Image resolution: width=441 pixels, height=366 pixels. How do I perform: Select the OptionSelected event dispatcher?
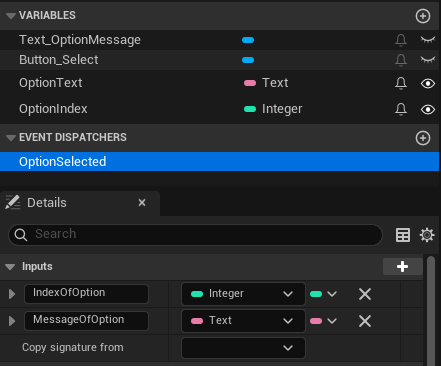(219, 162)
